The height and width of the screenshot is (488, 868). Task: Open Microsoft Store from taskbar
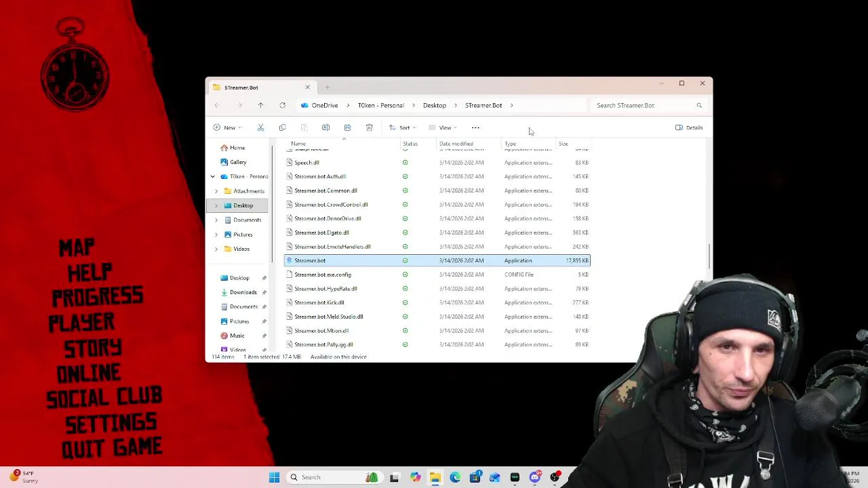[x=475, y=477]
